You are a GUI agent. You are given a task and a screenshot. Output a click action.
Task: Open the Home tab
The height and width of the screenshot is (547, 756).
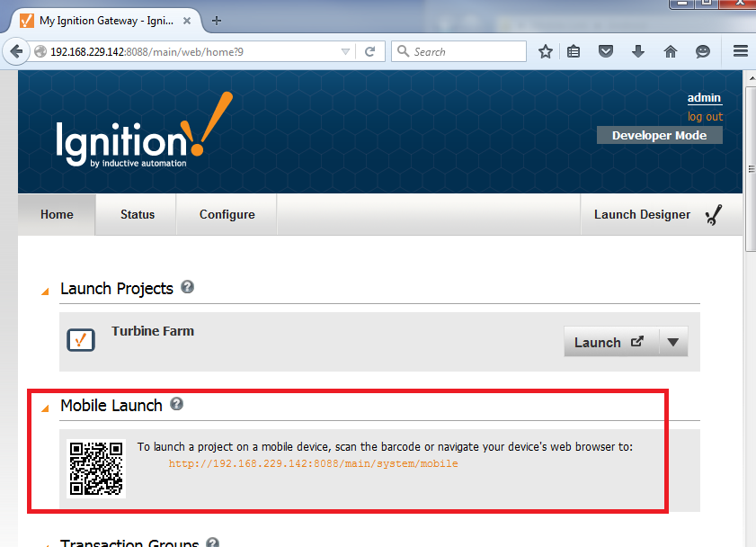tap(57, 215)
